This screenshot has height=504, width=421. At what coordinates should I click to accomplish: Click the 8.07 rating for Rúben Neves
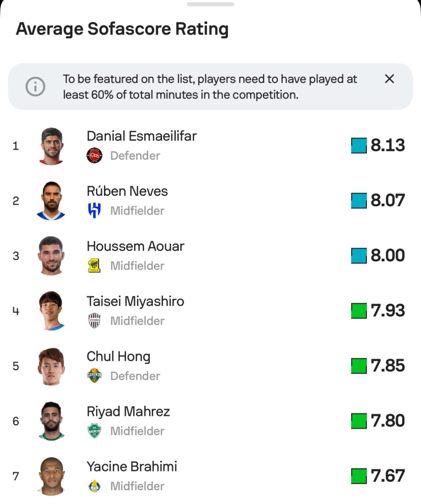click(388, 201)
